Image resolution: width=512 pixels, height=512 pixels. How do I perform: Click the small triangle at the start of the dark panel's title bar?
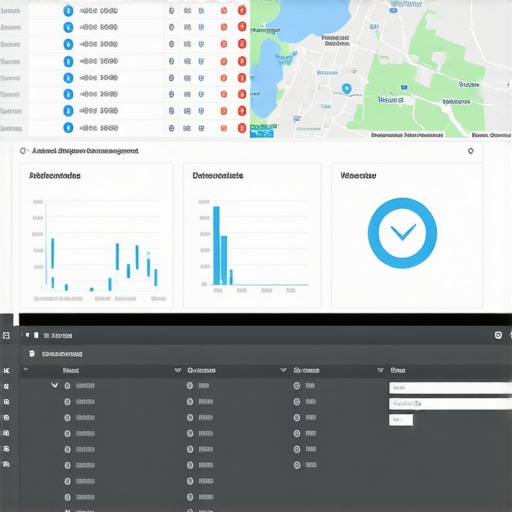tap(27, 335)
